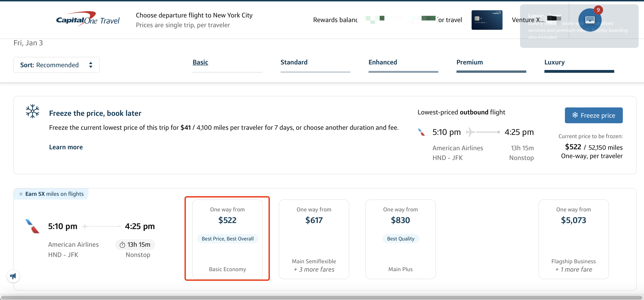
Task: Click the Nonstop label in flight result row
Action: click(x=138, y=255)
